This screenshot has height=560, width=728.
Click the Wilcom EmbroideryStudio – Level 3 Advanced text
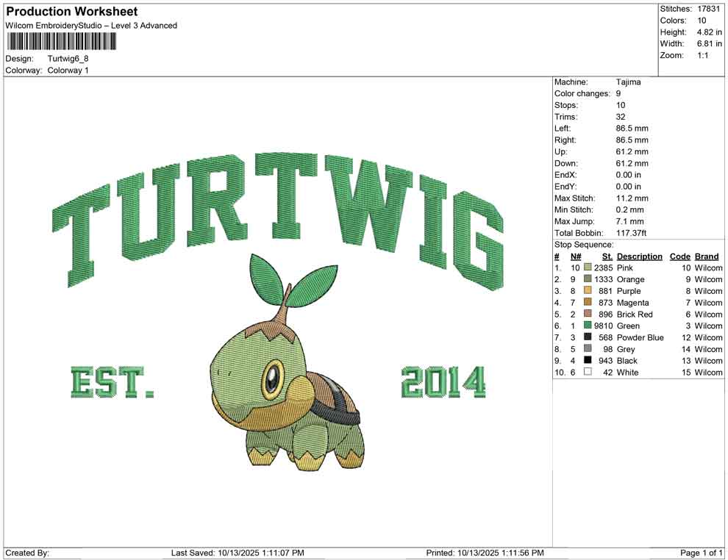pos(91,26)
